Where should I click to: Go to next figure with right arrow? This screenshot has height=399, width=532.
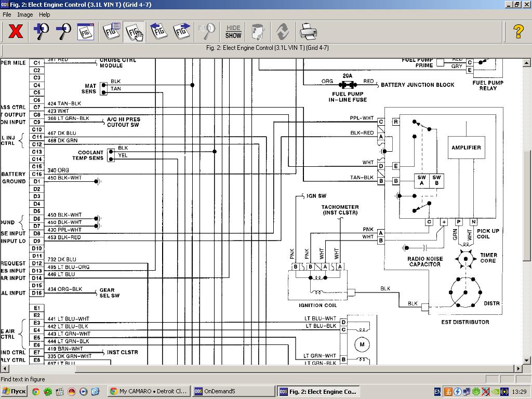tap(181, 32)
